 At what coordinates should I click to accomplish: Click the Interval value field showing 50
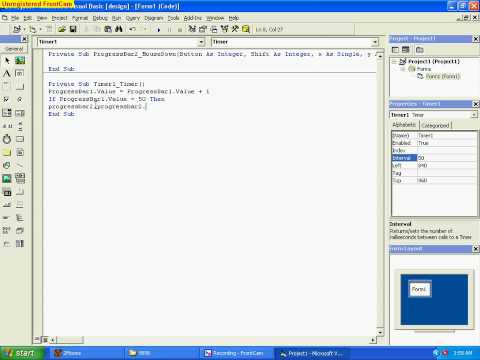click(447, 158)
